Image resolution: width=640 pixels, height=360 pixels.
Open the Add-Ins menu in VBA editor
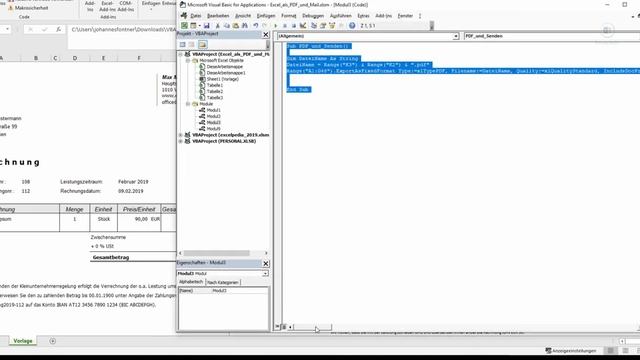click(x=383, y=16)
